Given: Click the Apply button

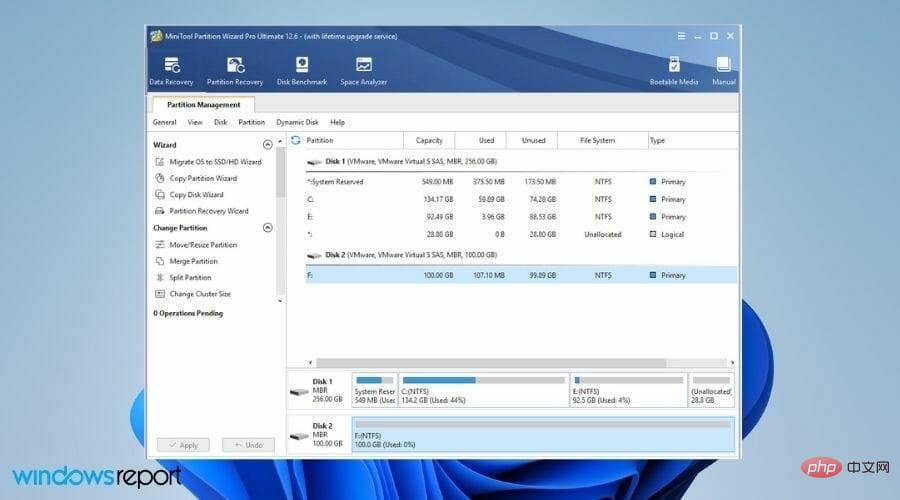Looking at the screenshot, I should coord(183,444).
